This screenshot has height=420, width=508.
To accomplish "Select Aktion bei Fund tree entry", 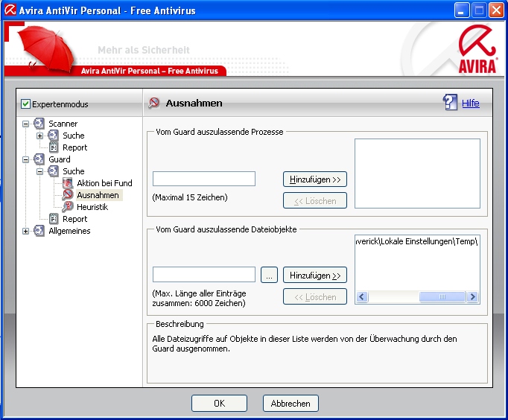I will point(104,183).
